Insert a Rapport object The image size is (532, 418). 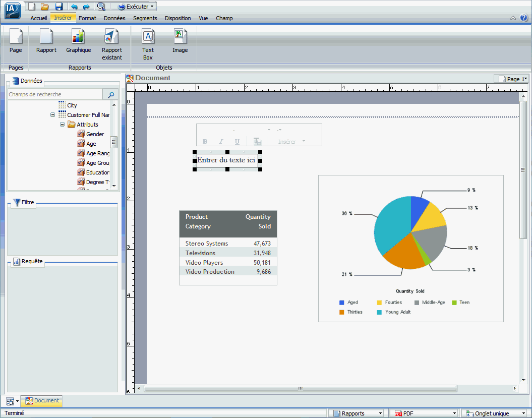click(46, 41)
